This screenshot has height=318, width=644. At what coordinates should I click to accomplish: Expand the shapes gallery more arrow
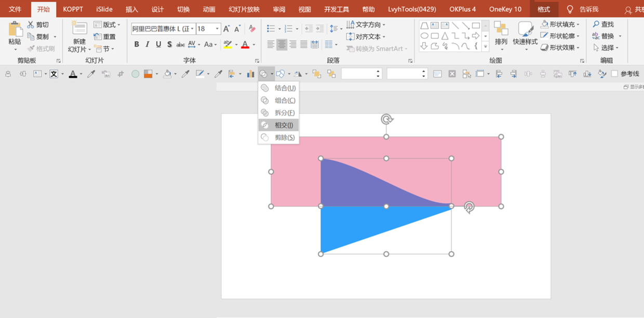pos(486,47)
